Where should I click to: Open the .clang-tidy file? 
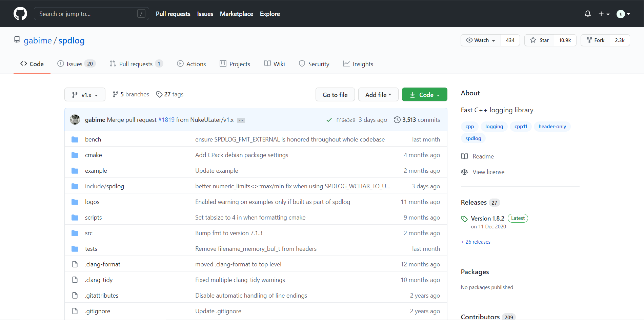point(99,280)
